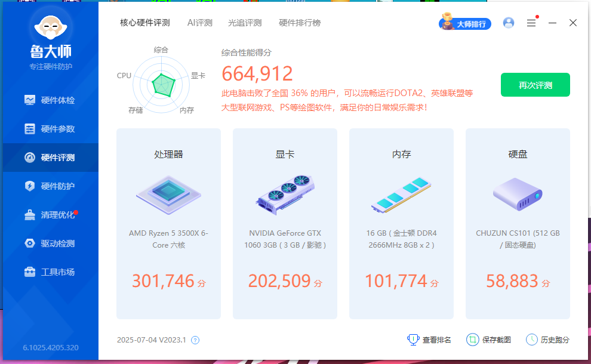Click the 处理器 card title
The width and height of the screenshot is (591, 364).
pos(168,154)
